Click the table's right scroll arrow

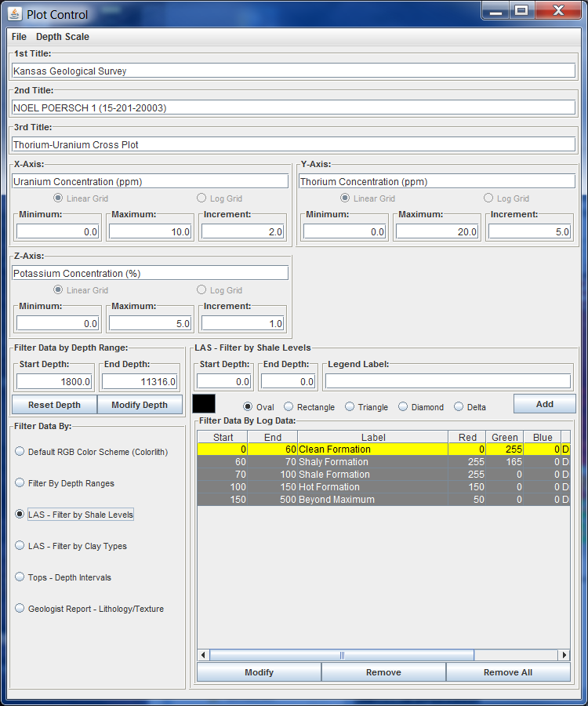click(564, 655)
